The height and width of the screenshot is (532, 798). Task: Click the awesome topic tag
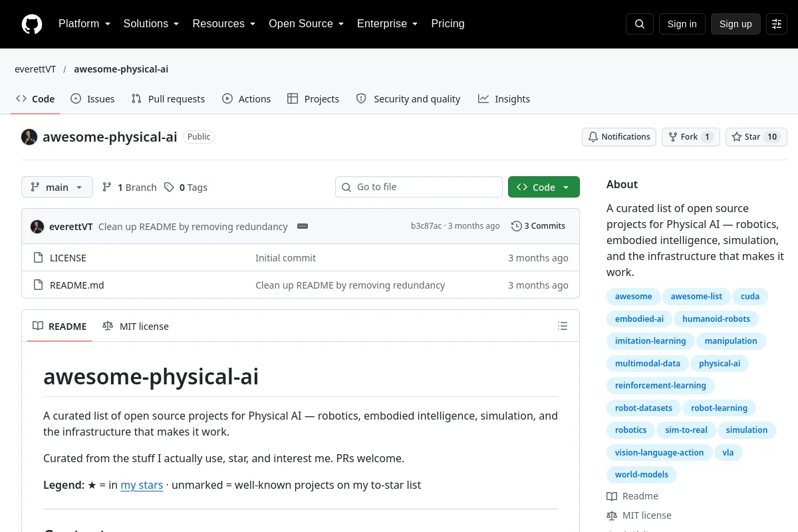click(x=634, y=297)
